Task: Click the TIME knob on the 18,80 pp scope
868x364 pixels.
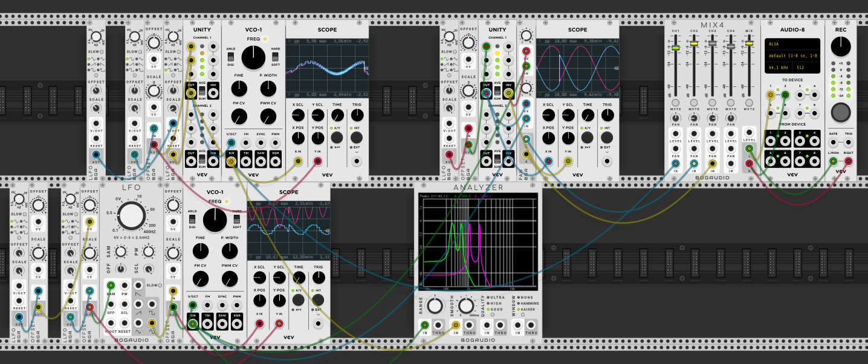Action: pos(587,115)
